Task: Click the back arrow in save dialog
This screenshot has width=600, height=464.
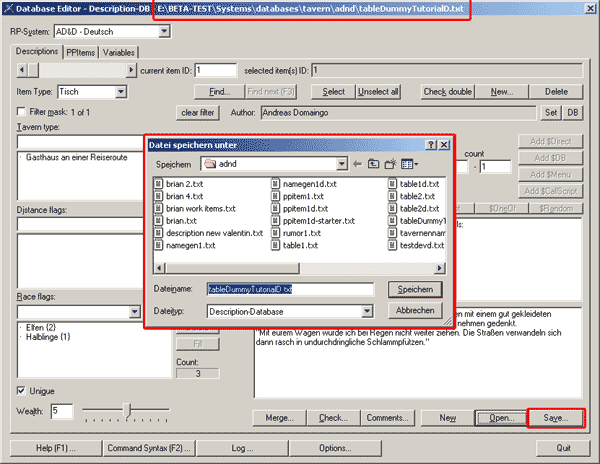Action: pyautogui.click(x=358, y=163)
